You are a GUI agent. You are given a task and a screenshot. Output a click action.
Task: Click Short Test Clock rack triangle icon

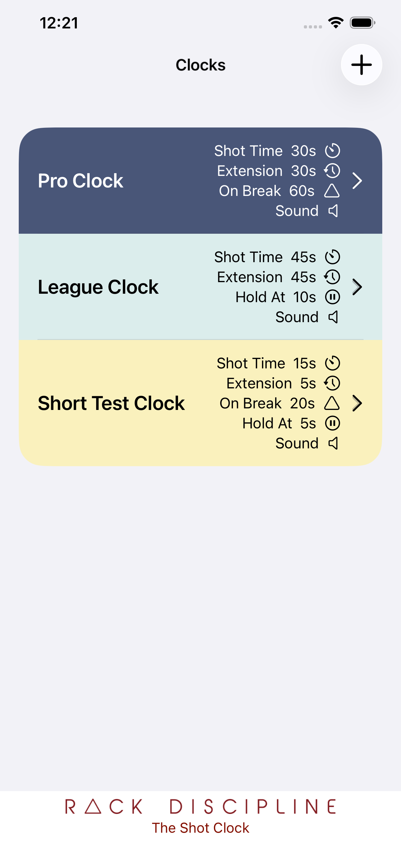[x=332, y=403]
